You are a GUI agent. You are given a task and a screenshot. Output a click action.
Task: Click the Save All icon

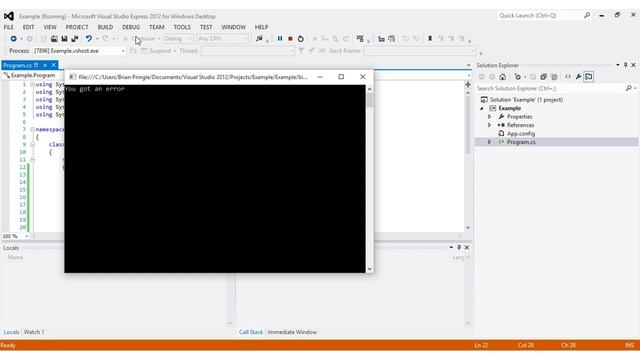(75, 39)
